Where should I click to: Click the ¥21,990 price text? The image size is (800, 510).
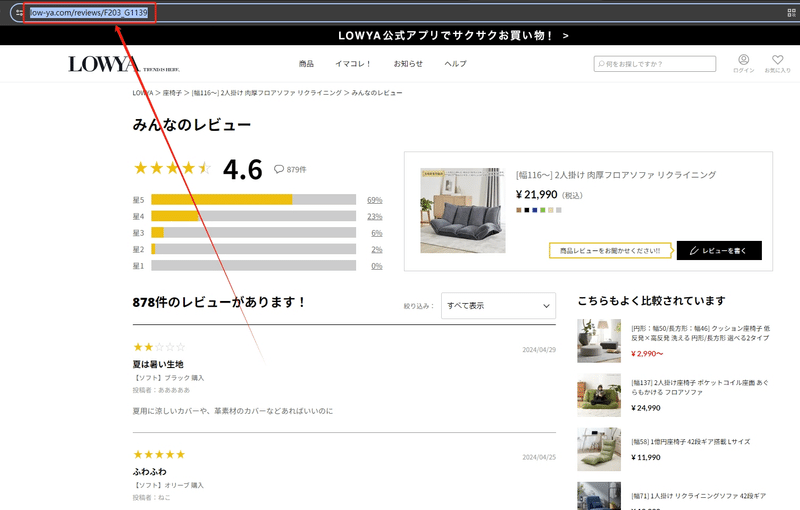pyautogui.click(x=537, y=195)
